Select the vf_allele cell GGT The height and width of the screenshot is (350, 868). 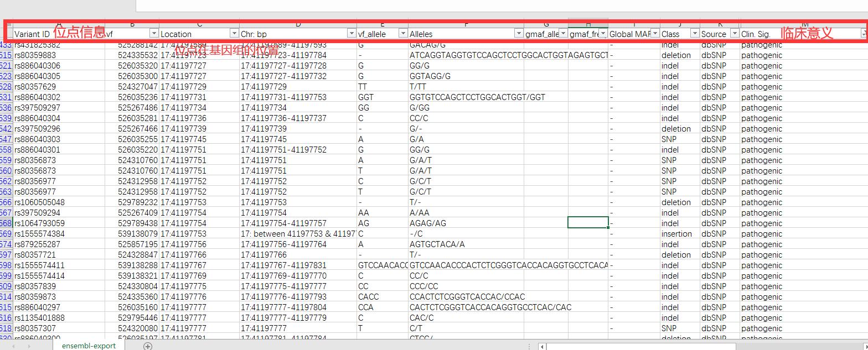click(x=383, y=97)
